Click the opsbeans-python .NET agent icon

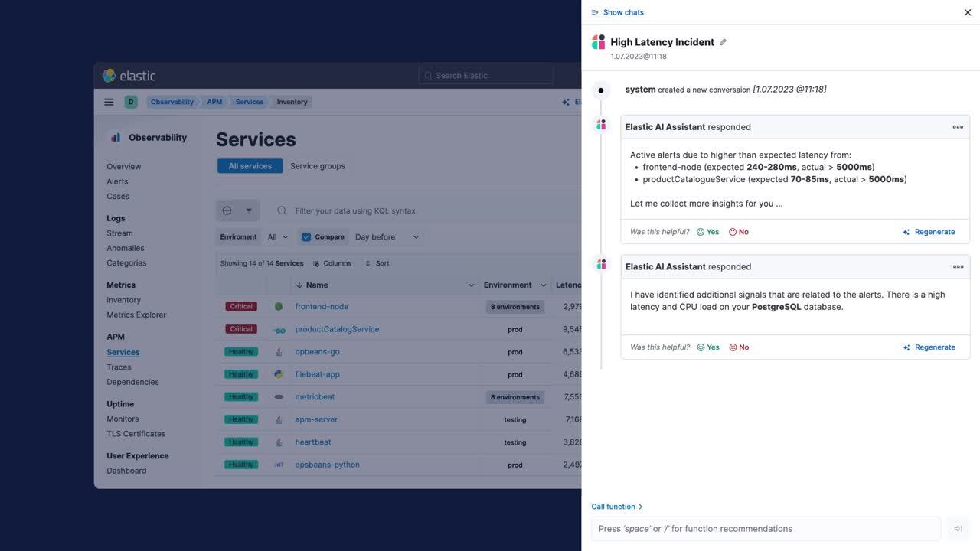tap(279, 465)
